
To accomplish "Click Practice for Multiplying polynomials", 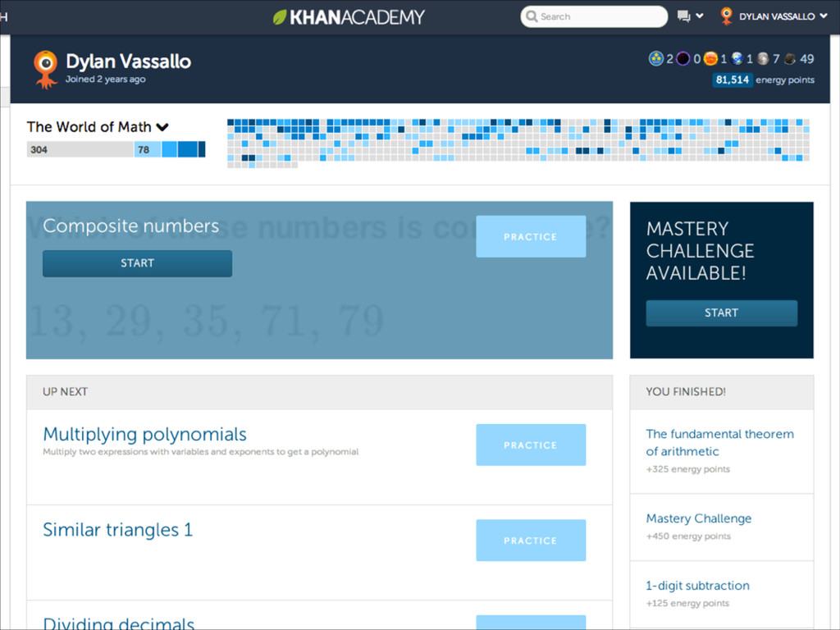I will [x=531, y=445].
